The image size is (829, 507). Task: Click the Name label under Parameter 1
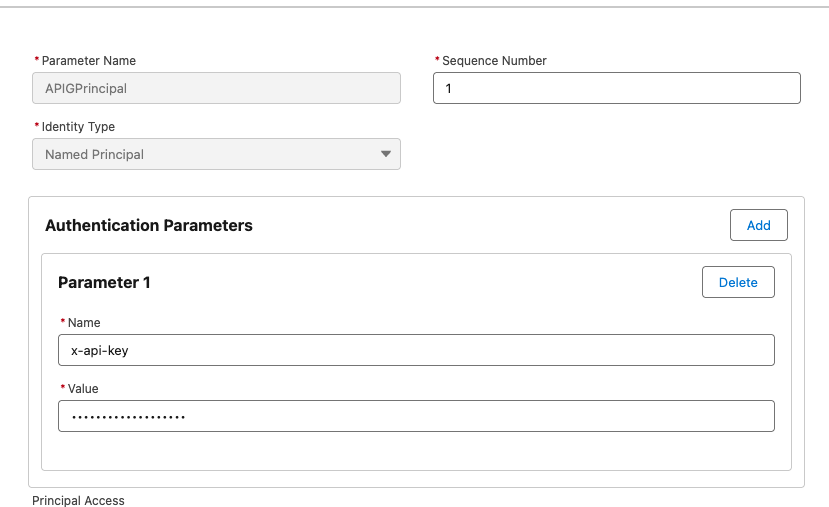click(84, 322)
